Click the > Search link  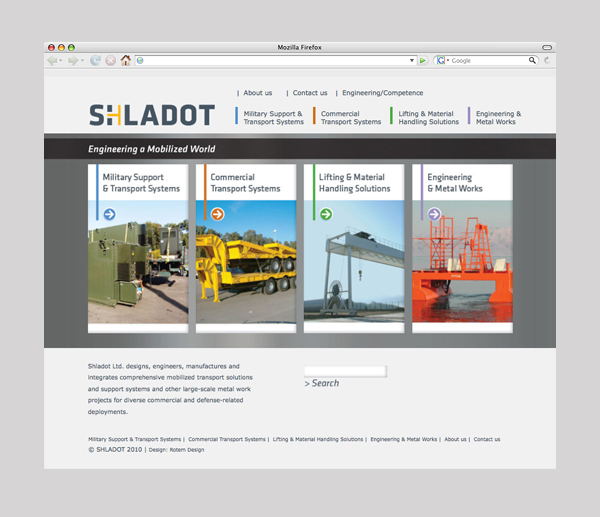coord(322,383)
